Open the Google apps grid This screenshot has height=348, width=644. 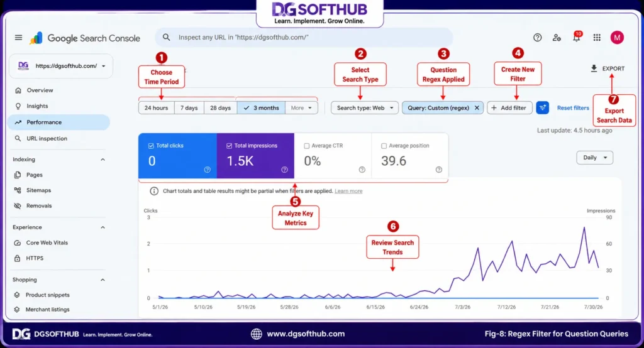click(x=597, y=38)
